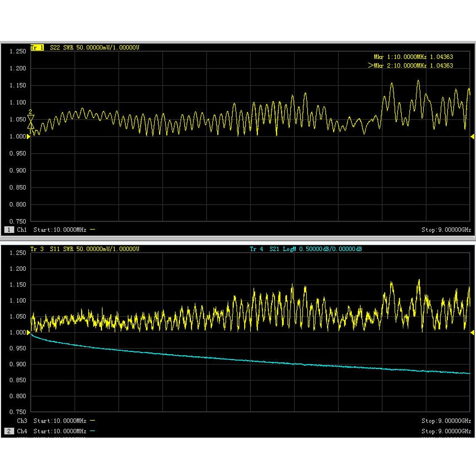Select the Tr 3 S11 SWR trace label
The image size is (476, 476).
click(85, 249)
